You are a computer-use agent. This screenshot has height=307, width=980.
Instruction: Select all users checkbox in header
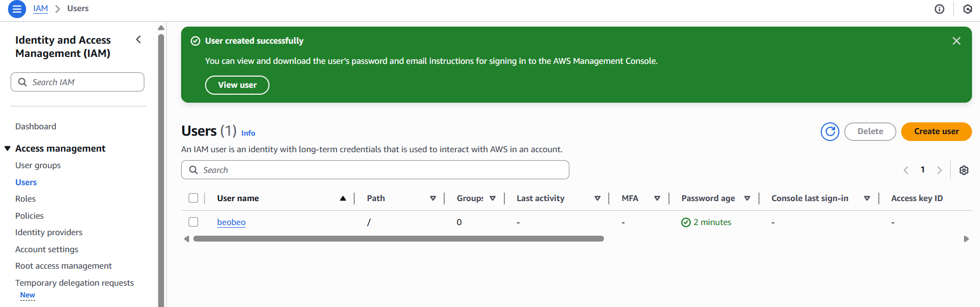click(193, 198)
